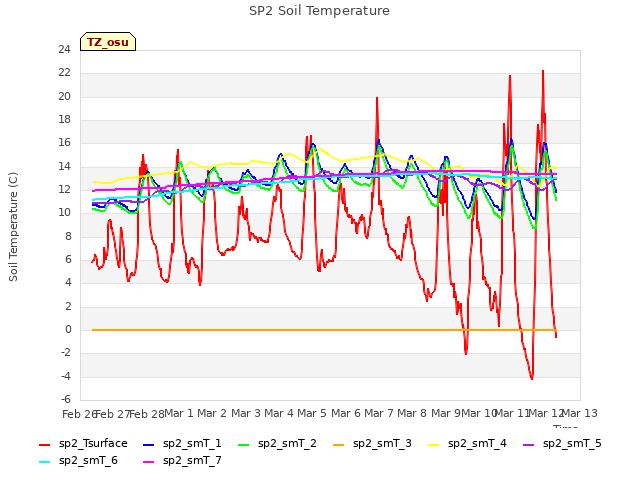Click the Mar 13 x-axis tick label
The width and height of the screenshot is (640, 480).
pos(580,413)
